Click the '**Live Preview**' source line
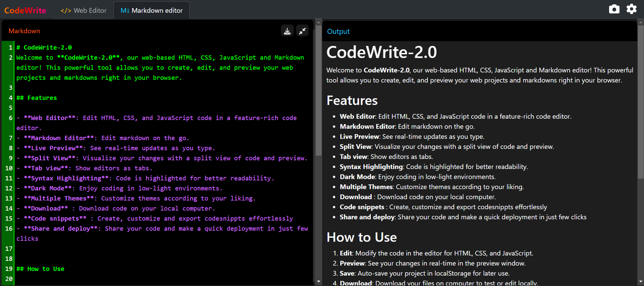 pyautogui.click(x=116, y=148)
